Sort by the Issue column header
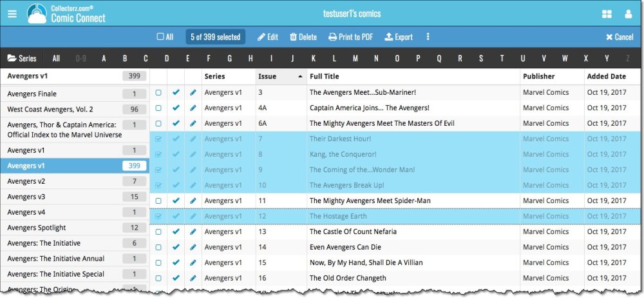Viewport: 644px width, 298px height. coord(281,76)
